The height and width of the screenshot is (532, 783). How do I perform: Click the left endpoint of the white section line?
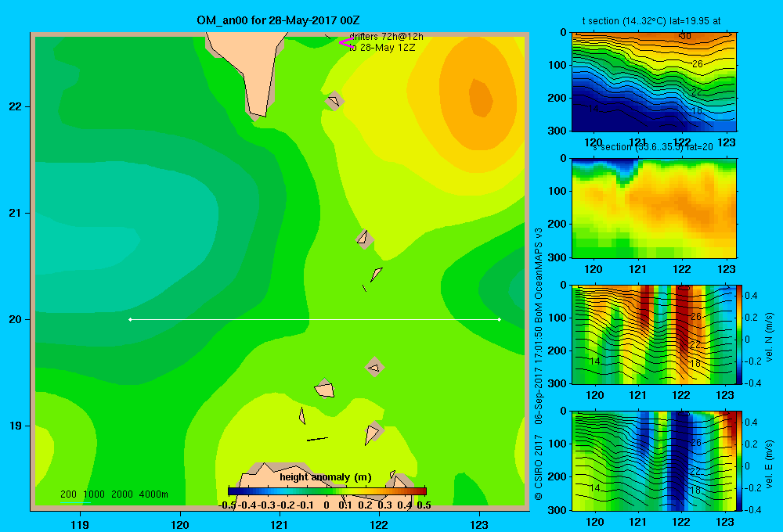pyautogui.click(x=130, y=319)
